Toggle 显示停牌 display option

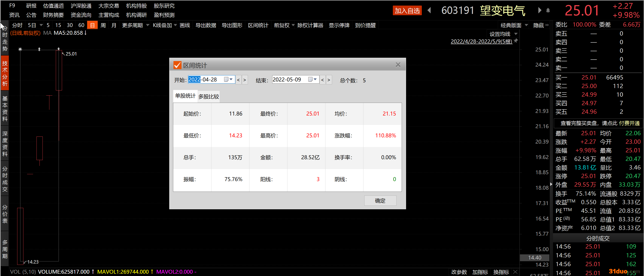[339, 25]
